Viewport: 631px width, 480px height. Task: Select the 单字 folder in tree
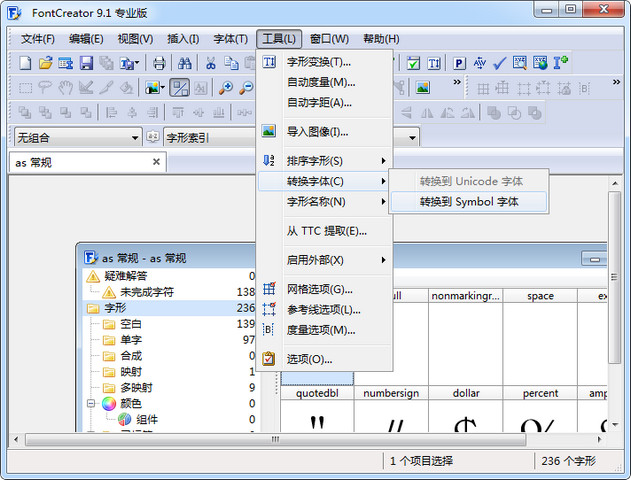click(x=130, y=340)
